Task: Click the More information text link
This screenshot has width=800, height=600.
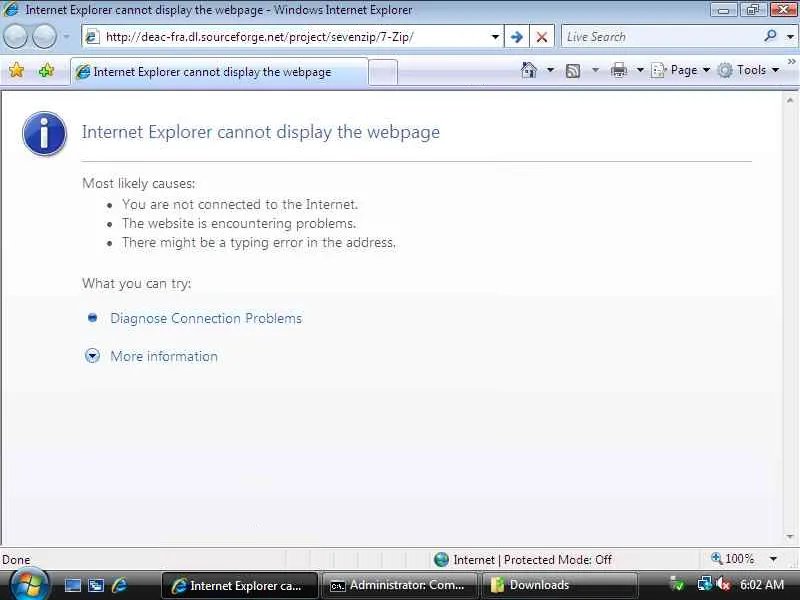Action: (164, 356)
